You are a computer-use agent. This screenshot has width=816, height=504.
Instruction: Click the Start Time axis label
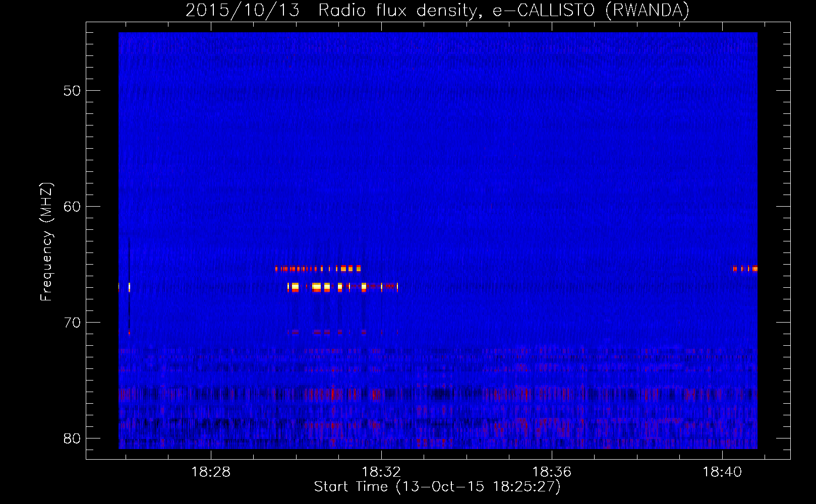(437, 487)
